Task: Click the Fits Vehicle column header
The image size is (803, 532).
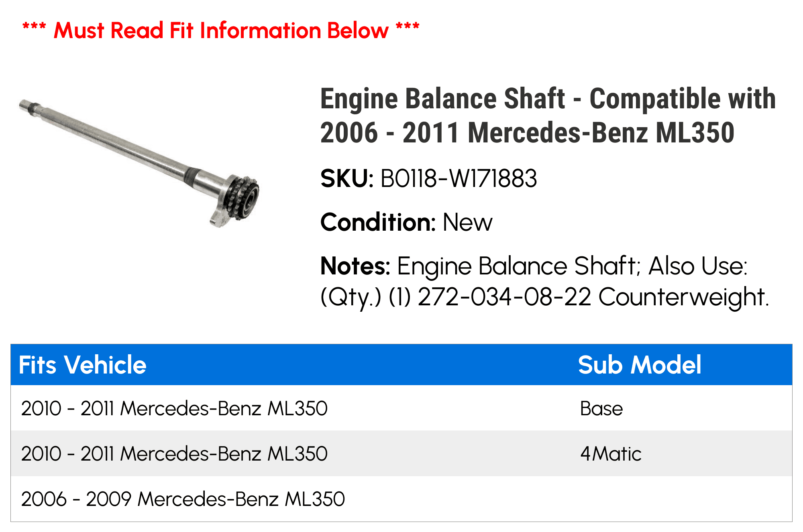Action: pos(83,365)
